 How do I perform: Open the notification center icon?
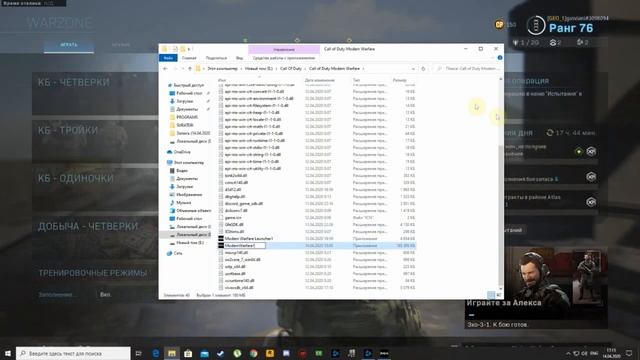pos(629,353)
